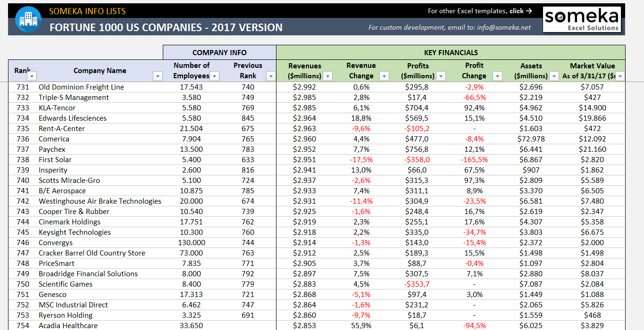Open the Company Name filter dropdown

pos(158,76)
